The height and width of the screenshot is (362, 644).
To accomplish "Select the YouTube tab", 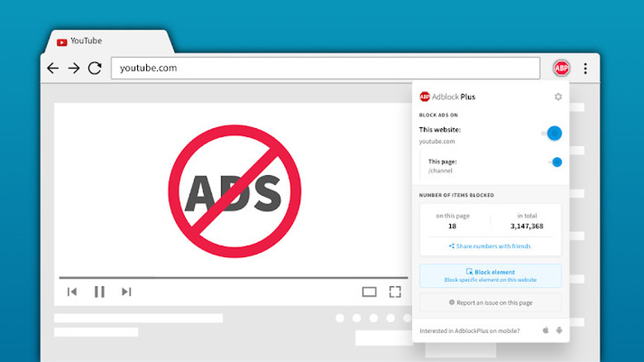I will [109, 41].
